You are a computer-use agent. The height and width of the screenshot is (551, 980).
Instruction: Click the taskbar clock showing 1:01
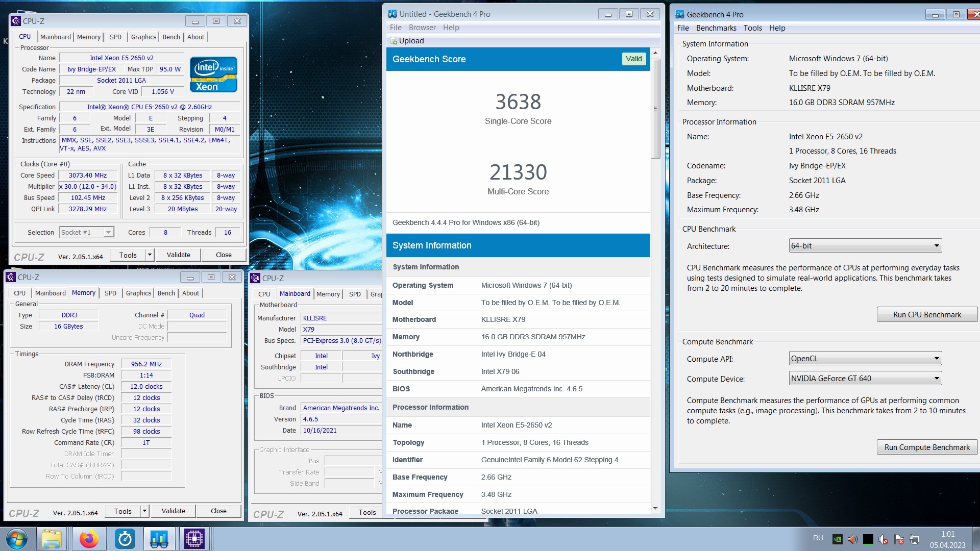point(947,534)
